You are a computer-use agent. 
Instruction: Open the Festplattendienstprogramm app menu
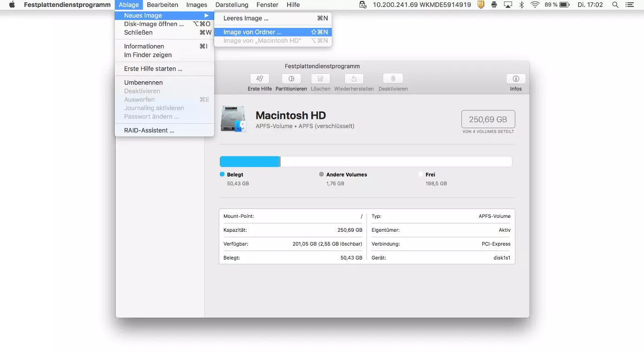[x=67, y=5]
